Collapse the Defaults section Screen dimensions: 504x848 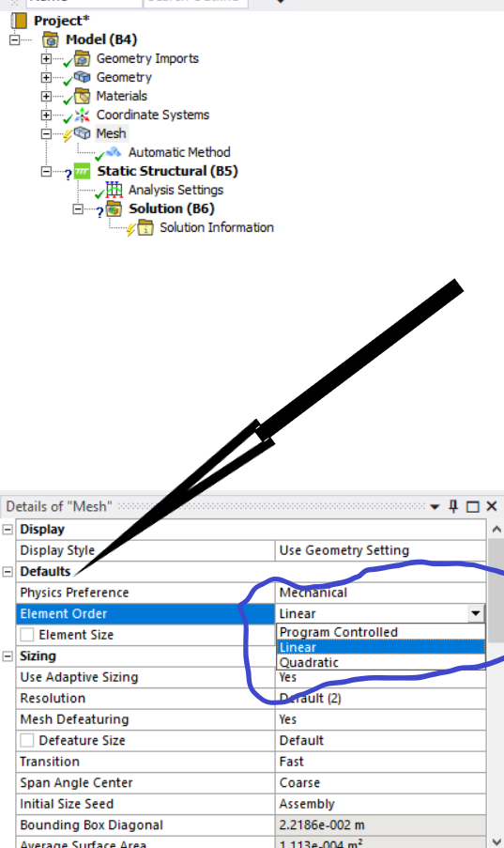[x=8, y=572]
